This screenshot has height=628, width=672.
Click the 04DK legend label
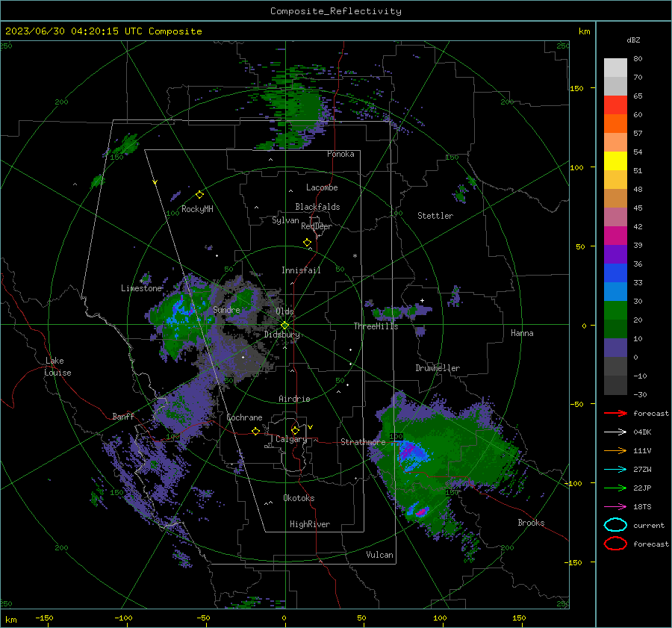pos(642,432)
